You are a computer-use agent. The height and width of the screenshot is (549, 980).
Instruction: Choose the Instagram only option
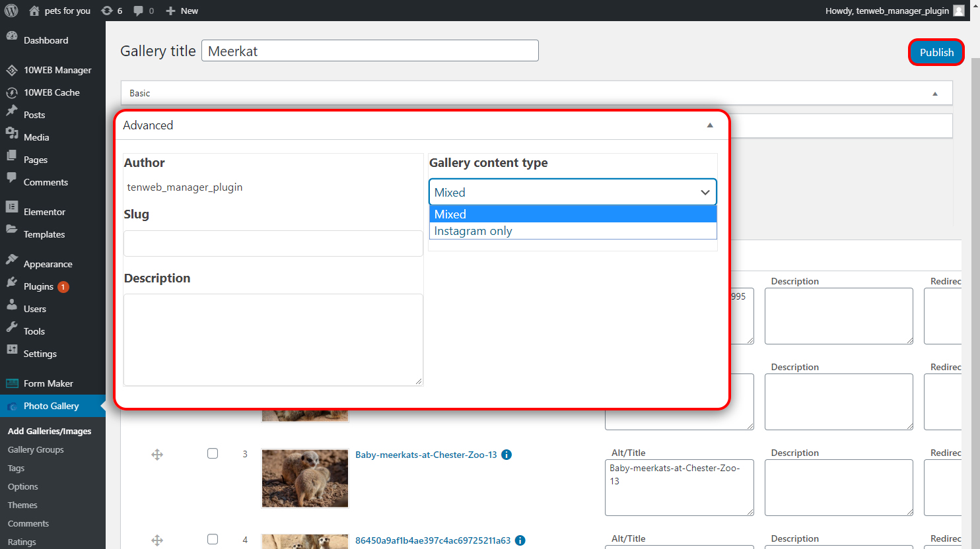[573, 231]
